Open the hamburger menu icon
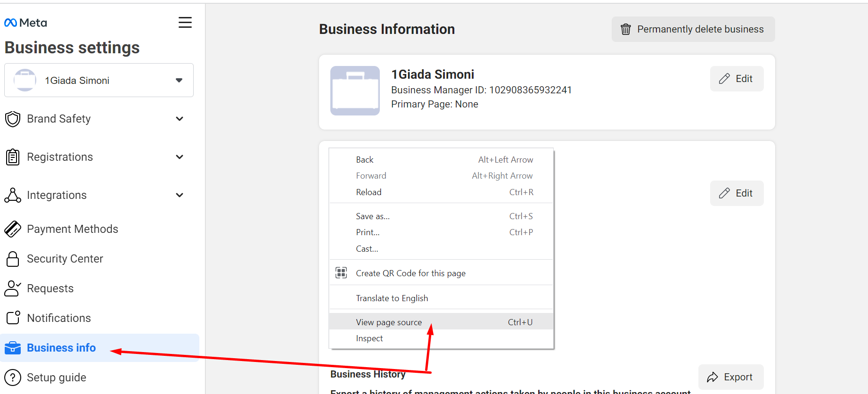The height and width of the screenshot is (394, 868). (x=185, y=23)
